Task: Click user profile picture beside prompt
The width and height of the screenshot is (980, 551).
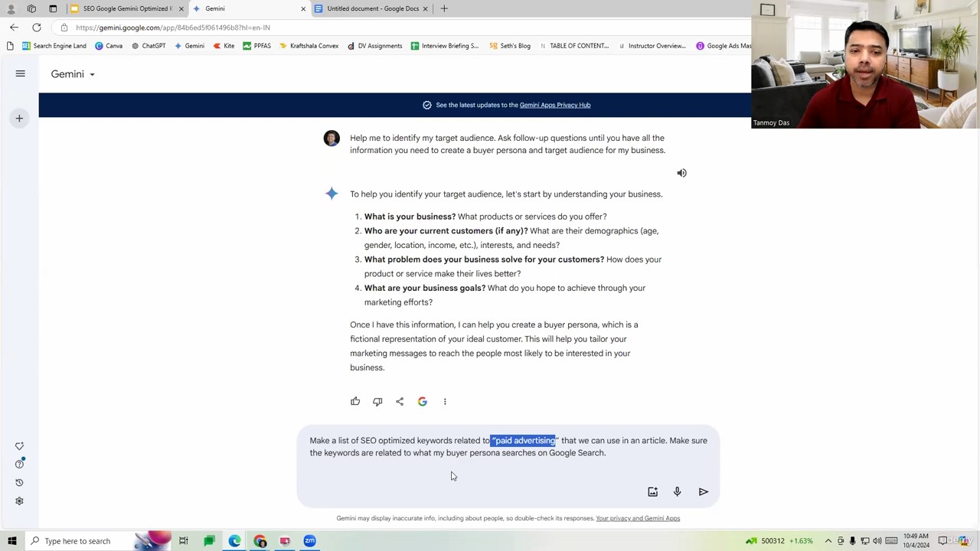Action: click(332, 138)
